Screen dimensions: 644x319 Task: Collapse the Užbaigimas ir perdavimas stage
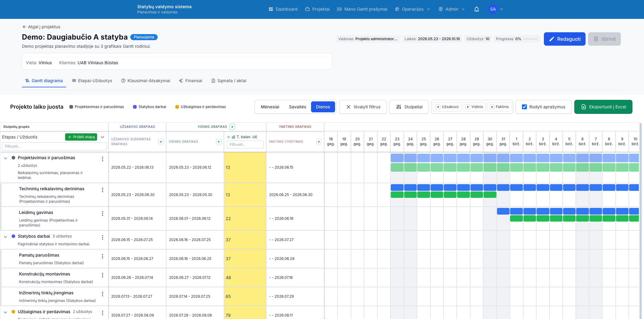pyautogui.click(x=5, y=312)
